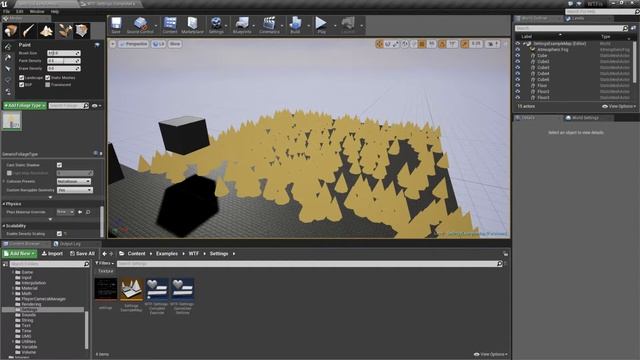The height and width of the screenshot is (360, 640).
Task: Click the Show button in viewport
Action: coord(175,44)
